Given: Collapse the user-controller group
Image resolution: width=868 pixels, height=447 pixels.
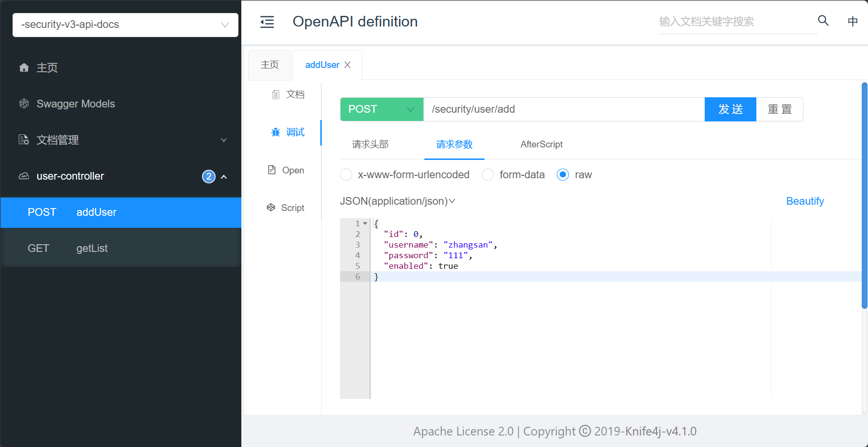Looking at the screenshot, I should click(x=224, y=176).
